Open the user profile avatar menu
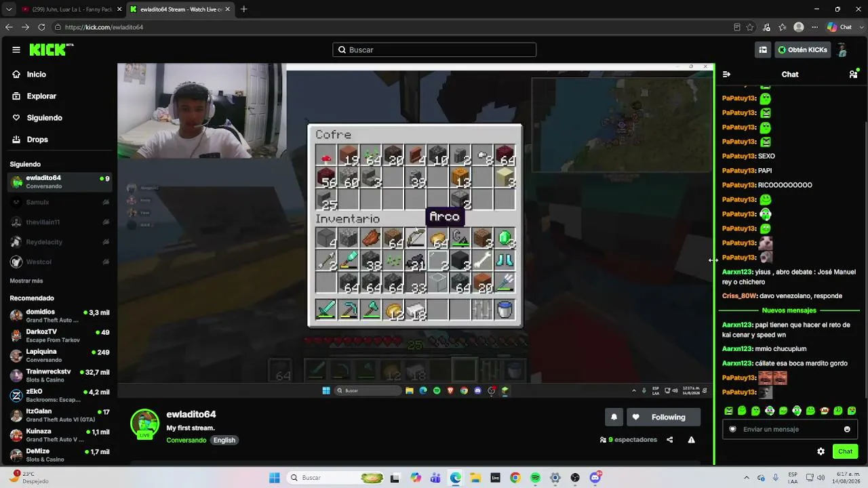Image resolution: width=868 pixels, height=488 pixels. 842,49
